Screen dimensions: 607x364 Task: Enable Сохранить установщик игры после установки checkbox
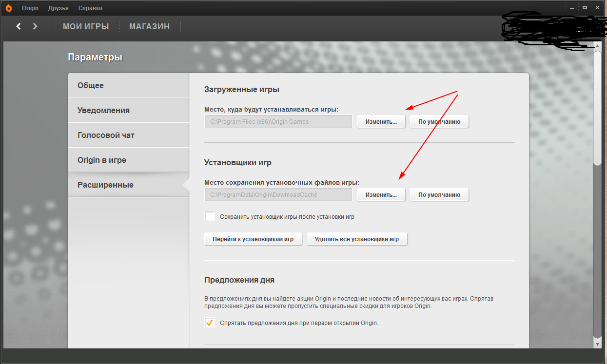210,216
